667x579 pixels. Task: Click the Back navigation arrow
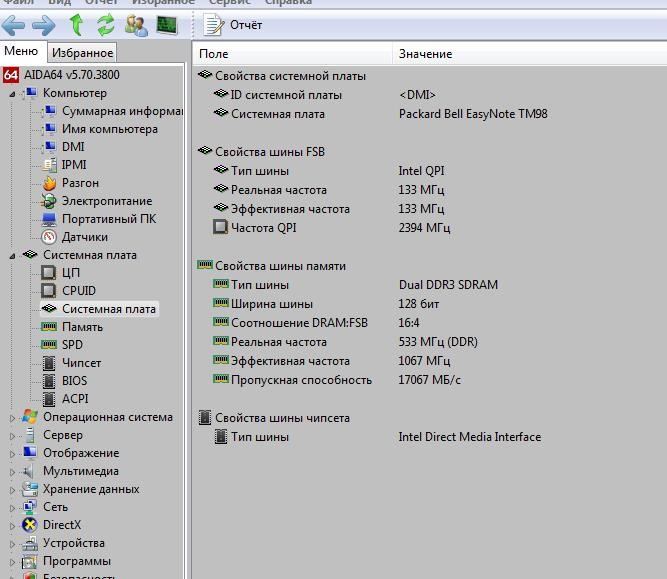click(14, 24)
